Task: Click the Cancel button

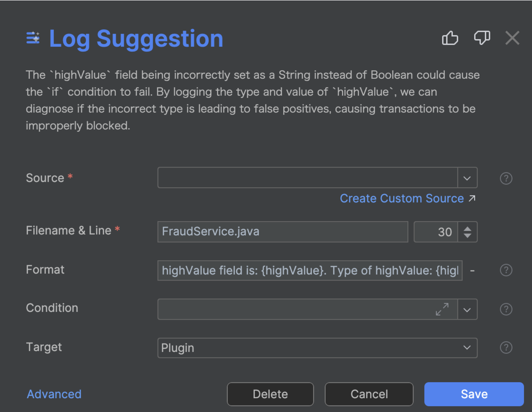Action: [369, 394]
